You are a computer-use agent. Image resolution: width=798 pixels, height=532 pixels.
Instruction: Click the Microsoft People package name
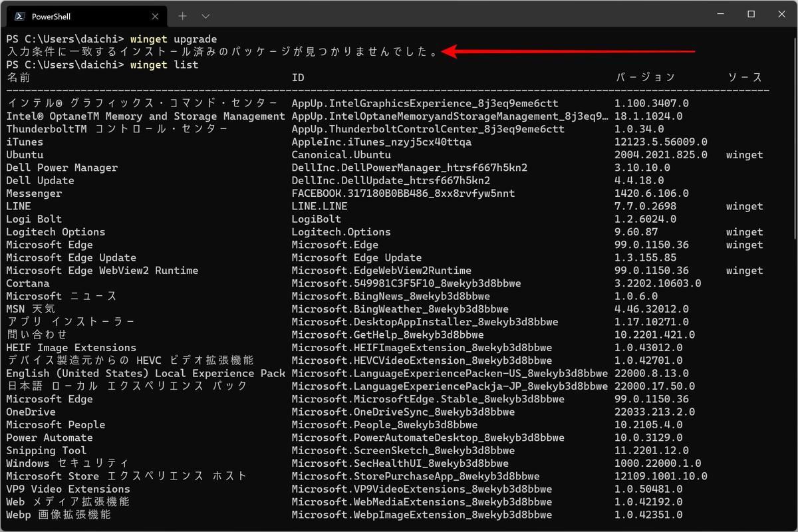tap(56, 425)
